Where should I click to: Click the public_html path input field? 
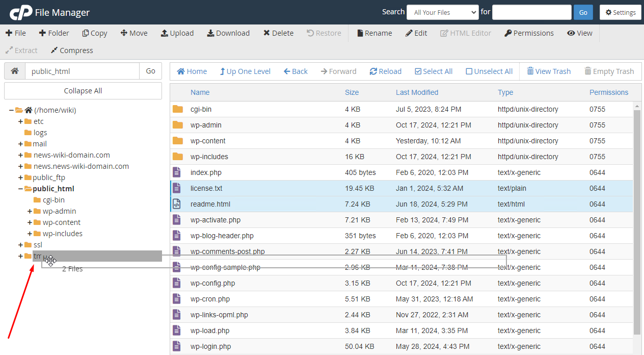(82, 71)
